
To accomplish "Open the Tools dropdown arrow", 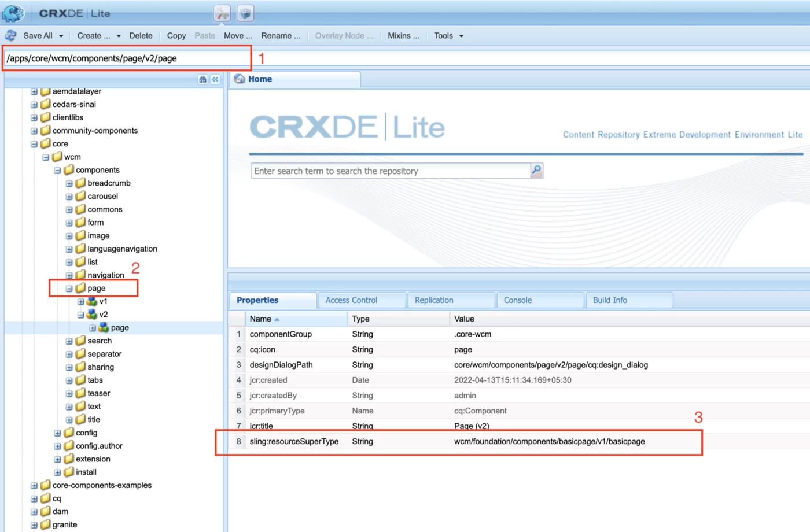I will [x=461, y=36].
